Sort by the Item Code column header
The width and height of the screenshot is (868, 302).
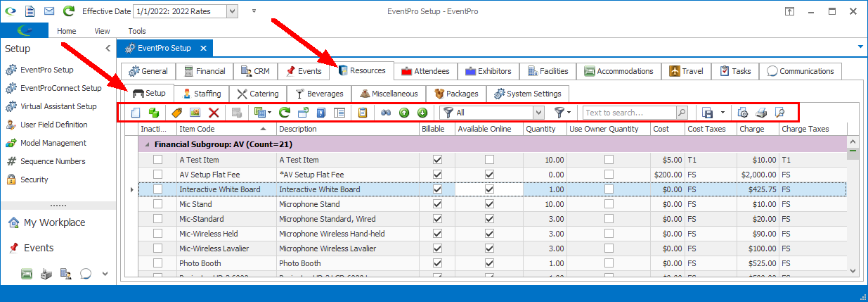tap(226, 129)
